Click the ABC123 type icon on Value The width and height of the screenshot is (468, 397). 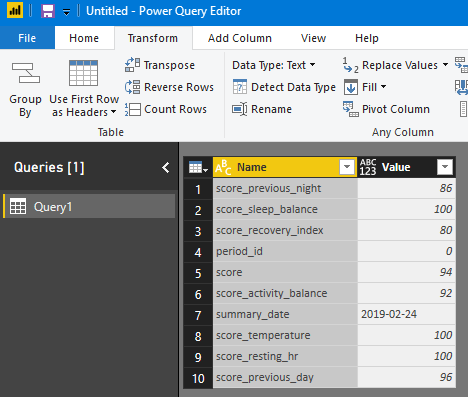coord(368,167)
